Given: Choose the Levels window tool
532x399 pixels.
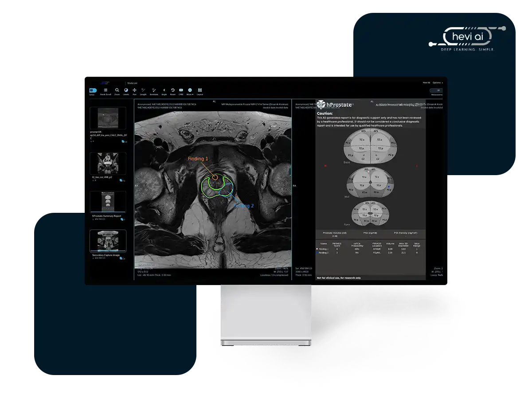Looking at the screenshot, I should [126, 91].
